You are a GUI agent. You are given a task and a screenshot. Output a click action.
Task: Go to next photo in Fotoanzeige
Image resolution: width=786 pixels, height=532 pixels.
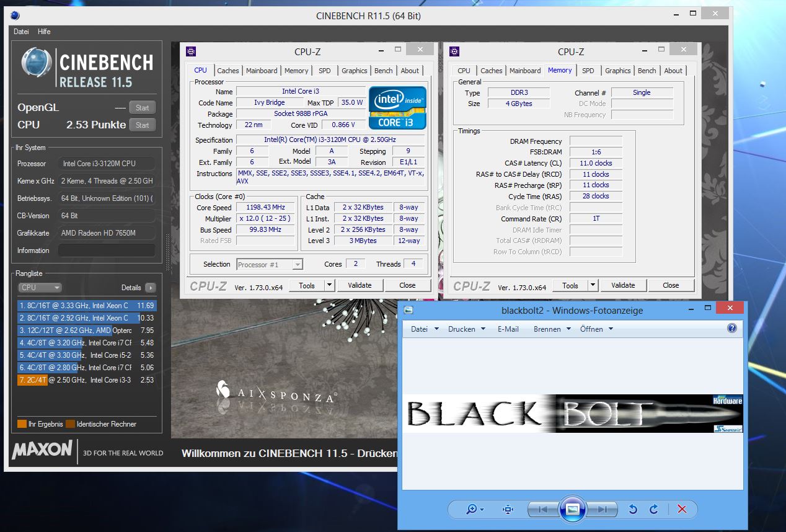pos(602,509)
